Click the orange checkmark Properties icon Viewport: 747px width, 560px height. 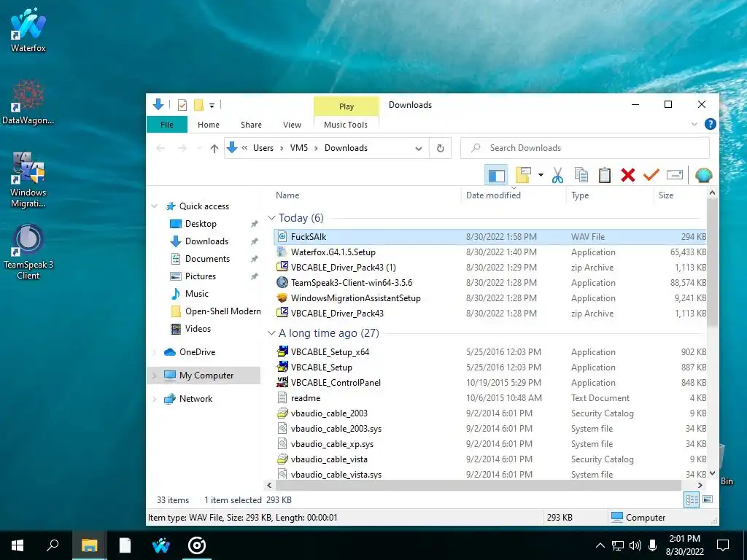(651, 175)
